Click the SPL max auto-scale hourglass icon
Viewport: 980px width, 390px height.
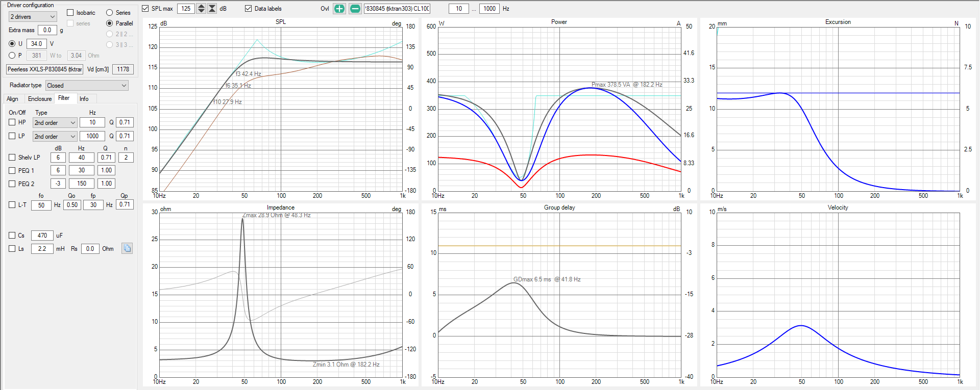click(x=212, y=9)
